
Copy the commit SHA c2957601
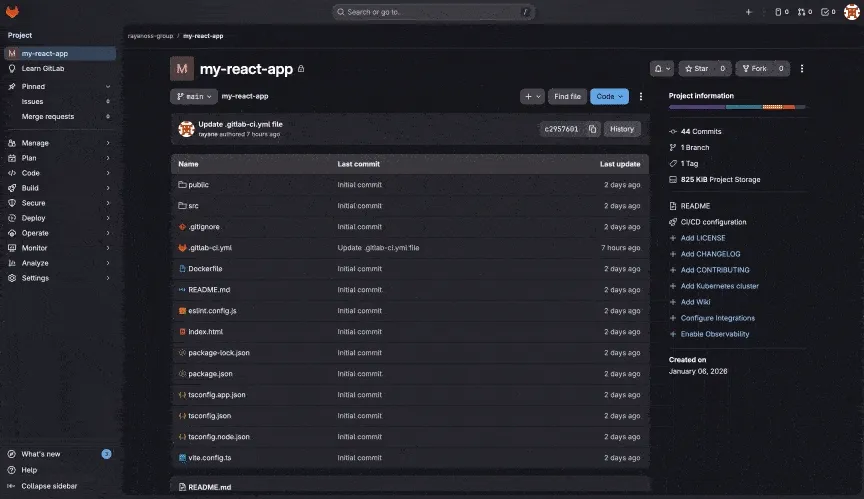pyautogui.click(x=593, y=129)
